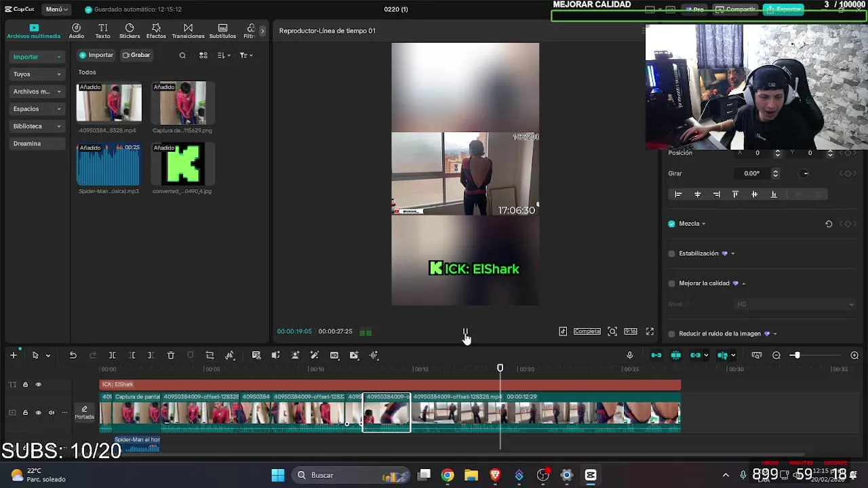This screenshot has height=488, width=868.
Task: Click the delete right trim icon
Action: pos(151,355)
